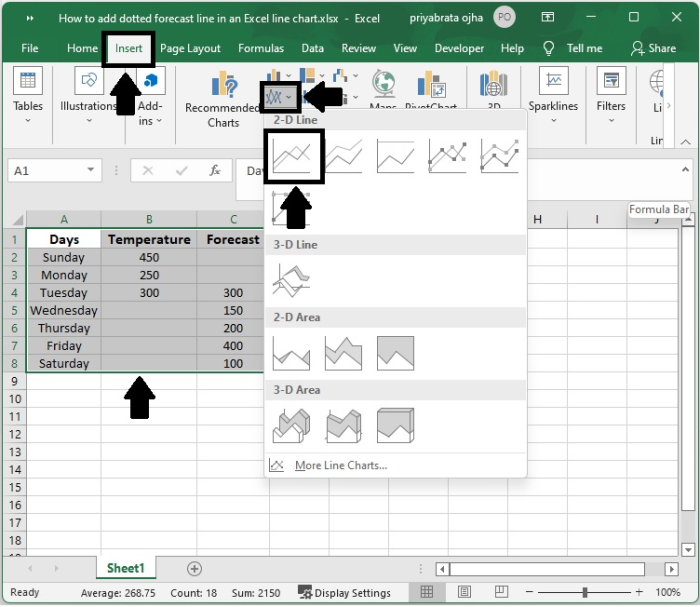700x607 pixels.
Task: Open the Add-ins dropdown
Action: coord(150,95)
